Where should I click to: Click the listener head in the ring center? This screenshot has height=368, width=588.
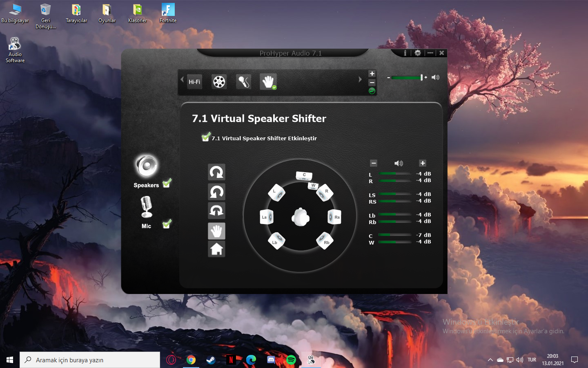tap(301, 217)
